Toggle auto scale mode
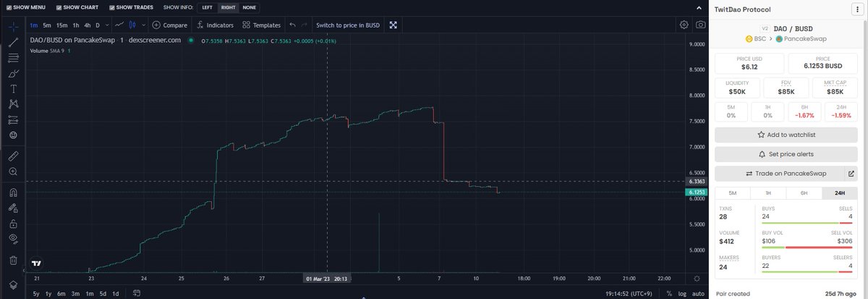868x299 pixels. [x=697, y=293]
